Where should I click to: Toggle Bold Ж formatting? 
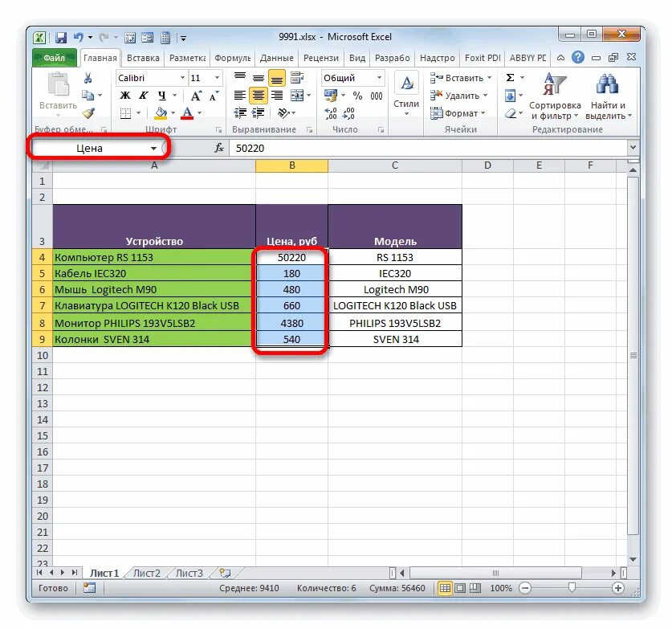pos(125,96)
